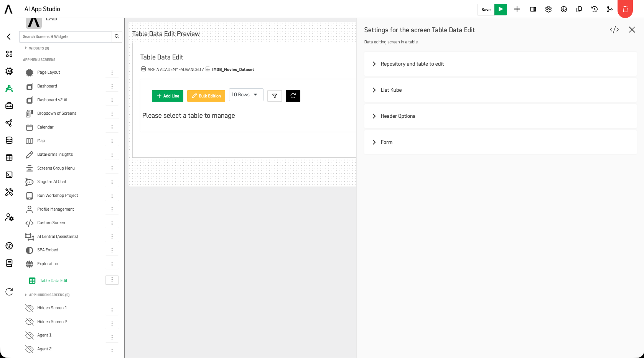Click the Add Line button
644x358 pixels.
[168, 96]
